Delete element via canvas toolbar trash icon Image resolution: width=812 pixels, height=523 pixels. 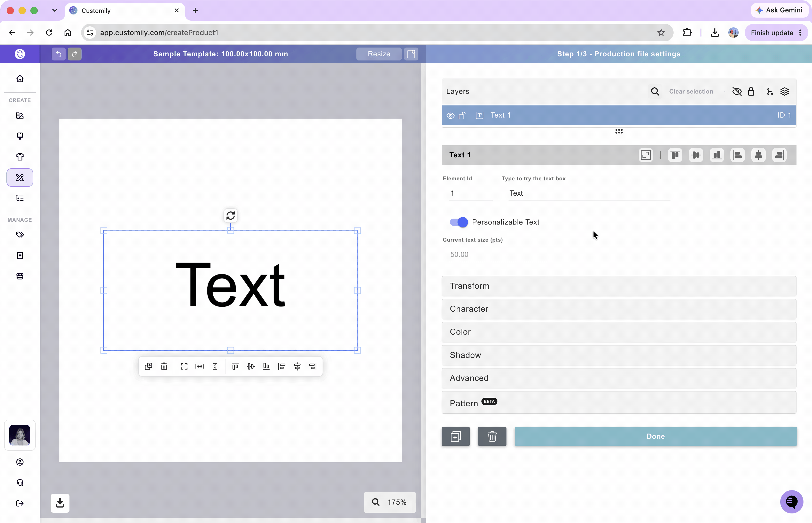coord(164,366)
